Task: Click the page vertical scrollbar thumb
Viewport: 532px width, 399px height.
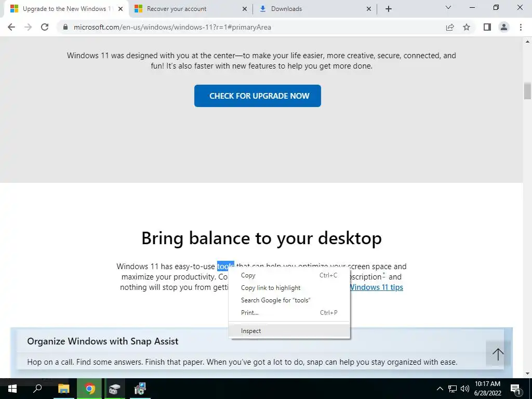Action: click(527, 90)
